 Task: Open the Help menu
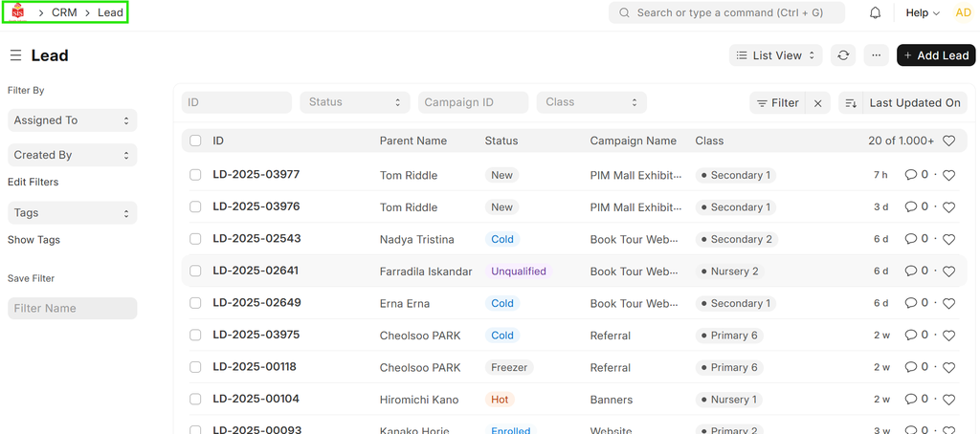point(923,12)
